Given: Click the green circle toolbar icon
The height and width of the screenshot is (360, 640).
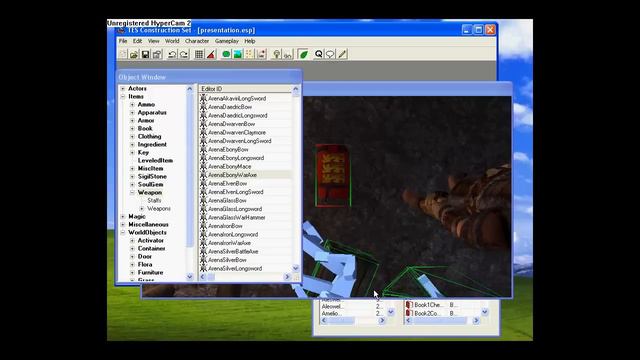Looking at the screenshot, I should click(x=226, y=54).
